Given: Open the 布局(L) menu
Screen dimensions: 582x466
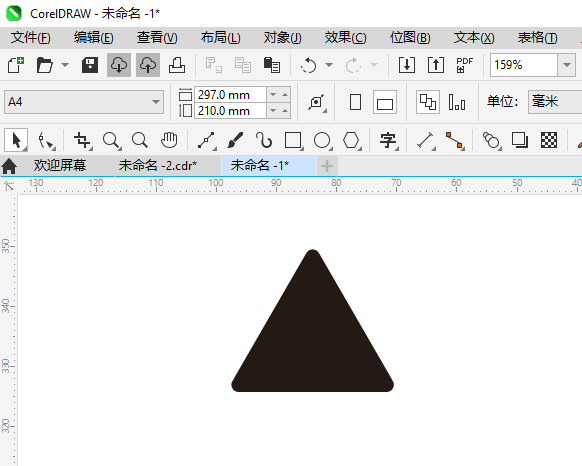Looking at the screenshot, I should [x=220, y=38].
